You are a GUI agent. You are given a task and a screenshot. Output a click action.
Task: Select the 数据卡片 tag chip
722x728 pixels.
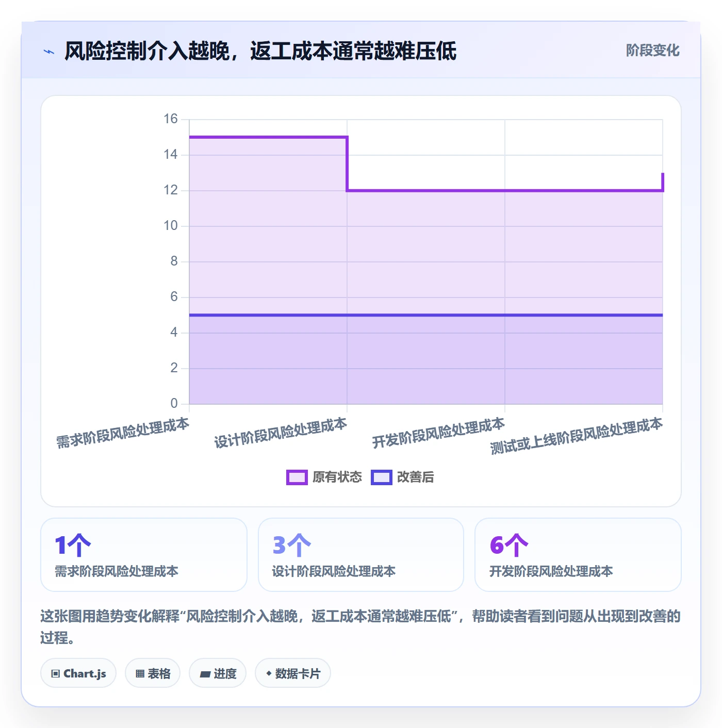point(293,673)
